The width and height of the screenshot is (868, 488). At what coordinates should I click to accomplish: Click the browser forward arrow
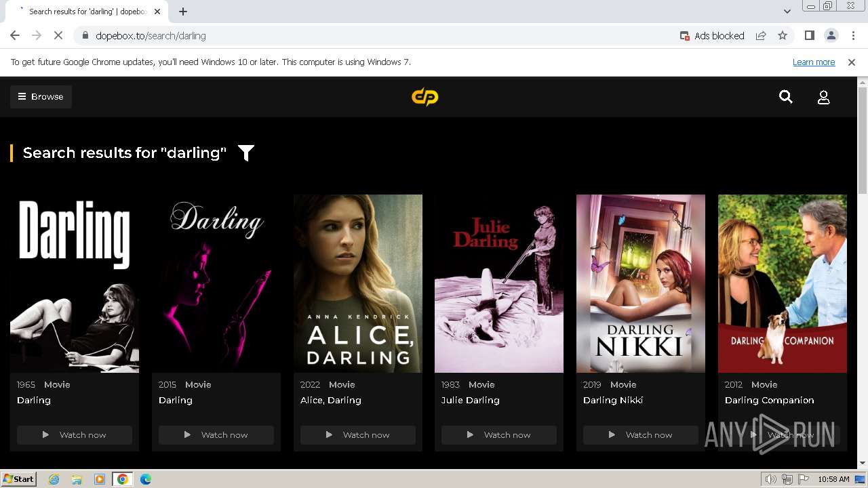pyautogui.click(x=37, y=35)
